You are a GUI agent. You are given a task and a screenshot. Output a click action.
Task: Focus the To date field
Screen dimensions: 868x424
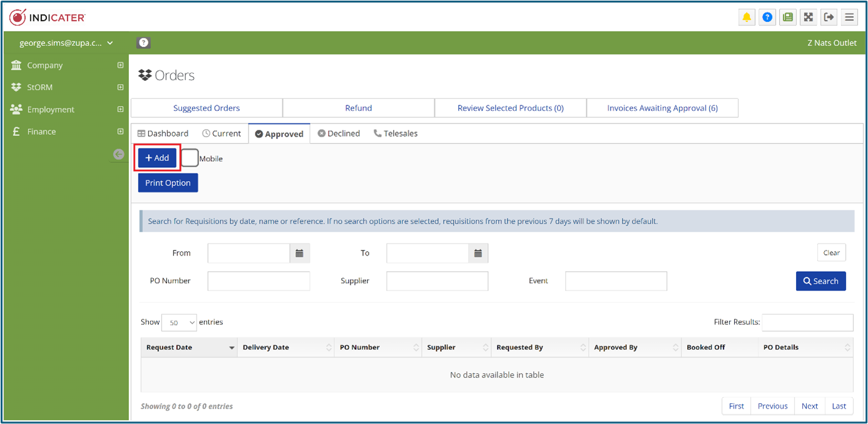click(427, 253)
